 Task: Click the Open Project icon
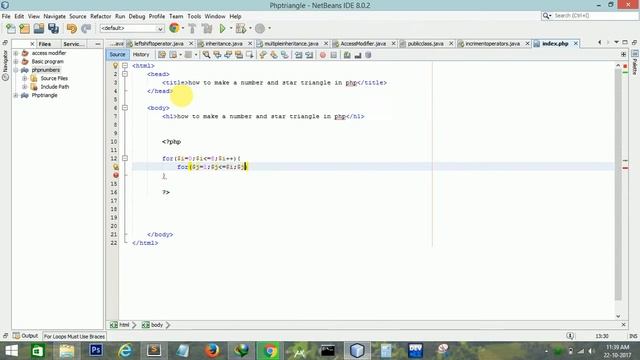tap(39, 28)
